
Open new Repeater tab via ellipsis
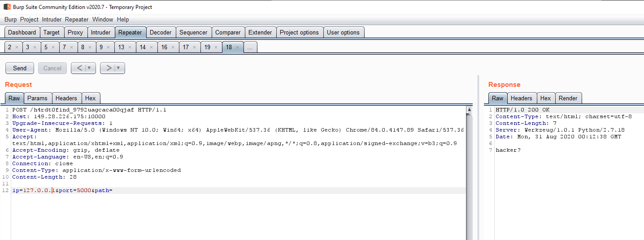coord(251,47)
